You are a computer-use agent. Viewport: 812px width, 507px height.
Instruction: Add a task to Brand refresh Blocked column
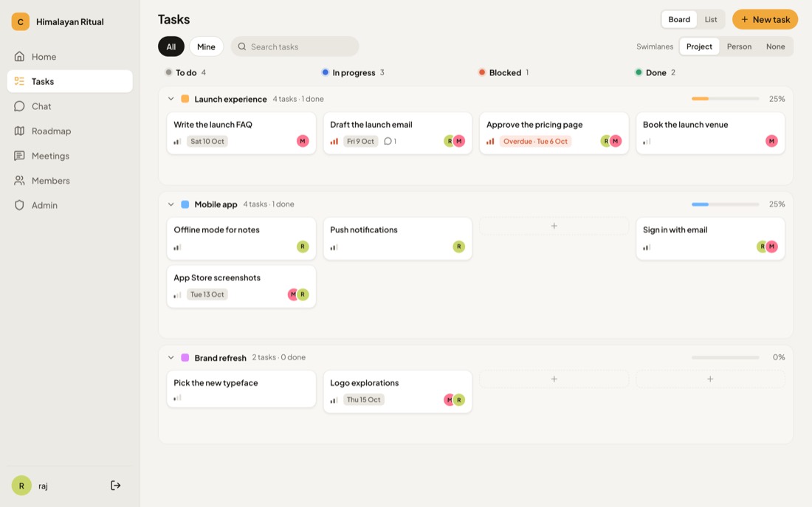[554, 379]
